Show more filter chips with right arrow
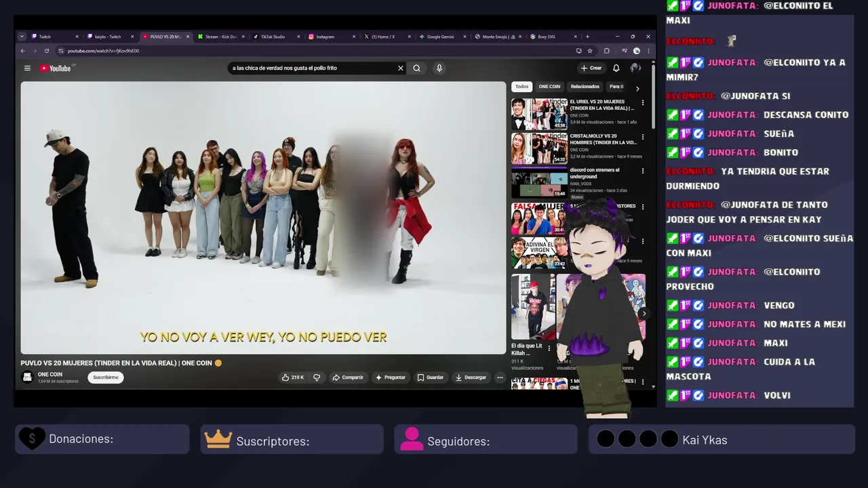 637,87
